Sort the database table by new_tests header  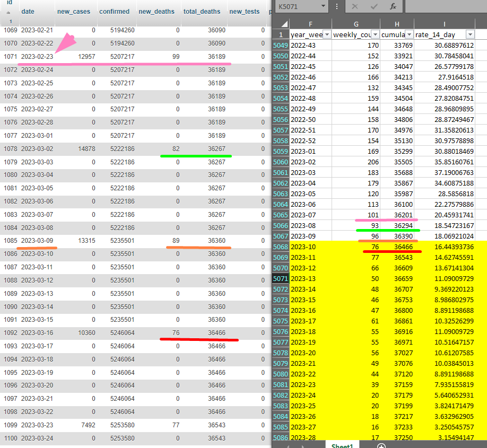(245, 12)
